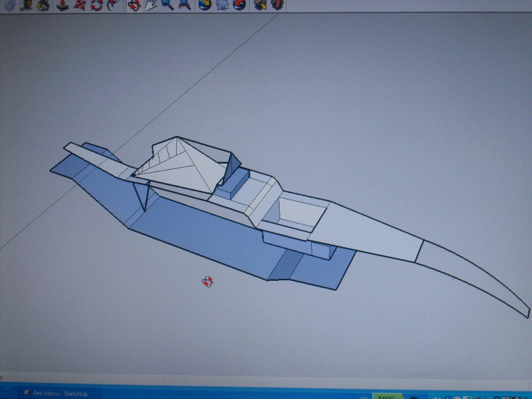Screen dimensions: 532x399
Task: Click the Share Model icon
Action: [x=277, y=5]
